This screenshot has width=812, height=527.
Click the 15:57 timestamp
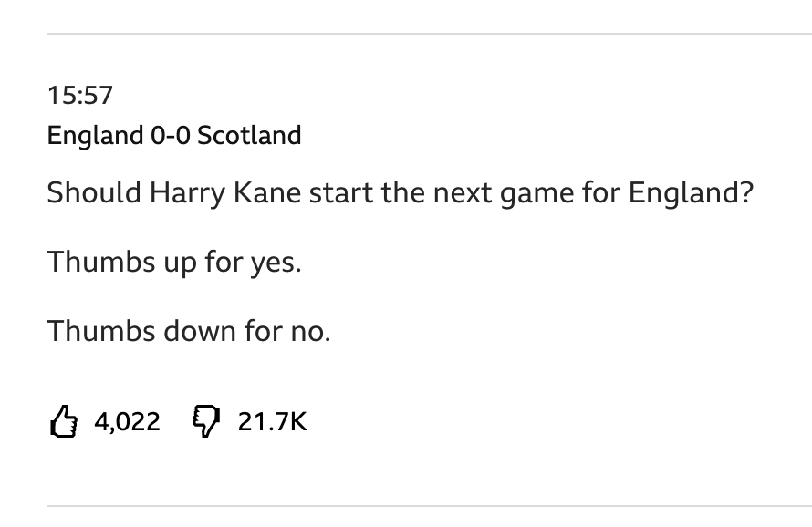(79, 94)
